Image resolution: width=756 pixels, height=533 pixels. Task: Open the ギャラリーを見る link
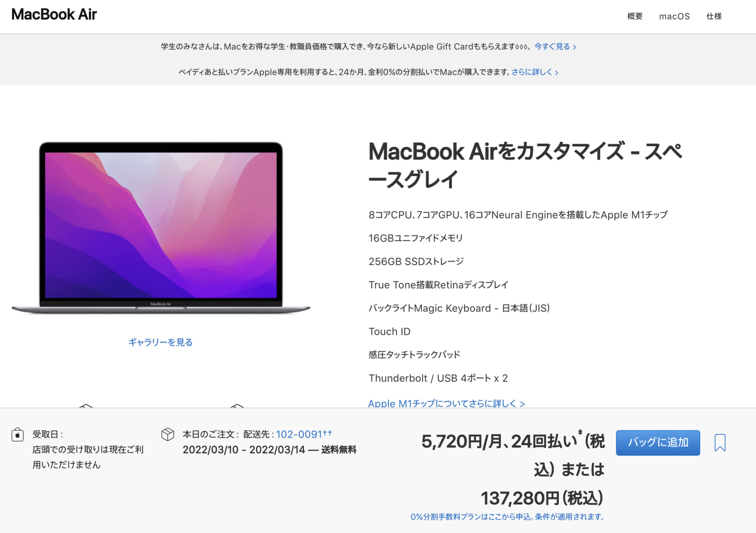(160, 342)
